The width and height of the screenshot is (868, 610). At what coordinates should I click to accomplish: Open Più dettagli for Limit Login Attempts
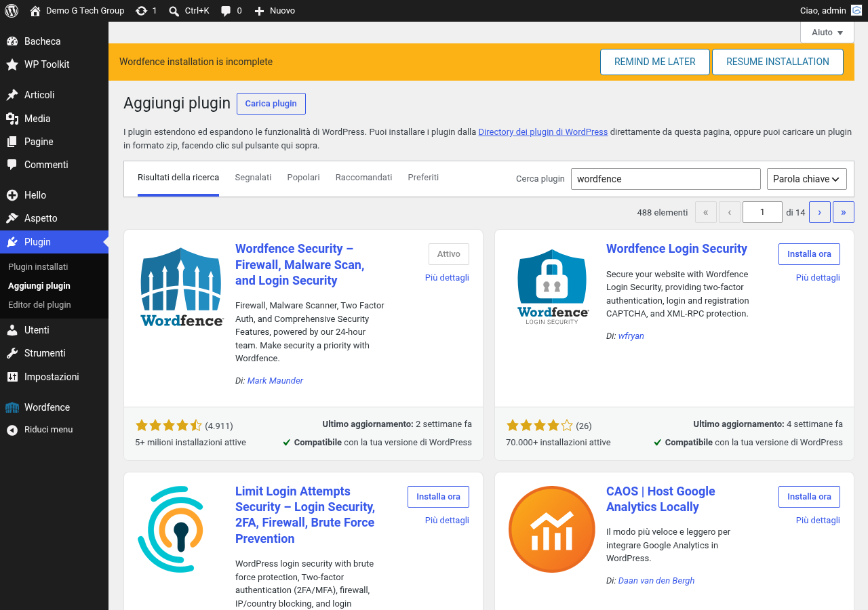(447, 521)
